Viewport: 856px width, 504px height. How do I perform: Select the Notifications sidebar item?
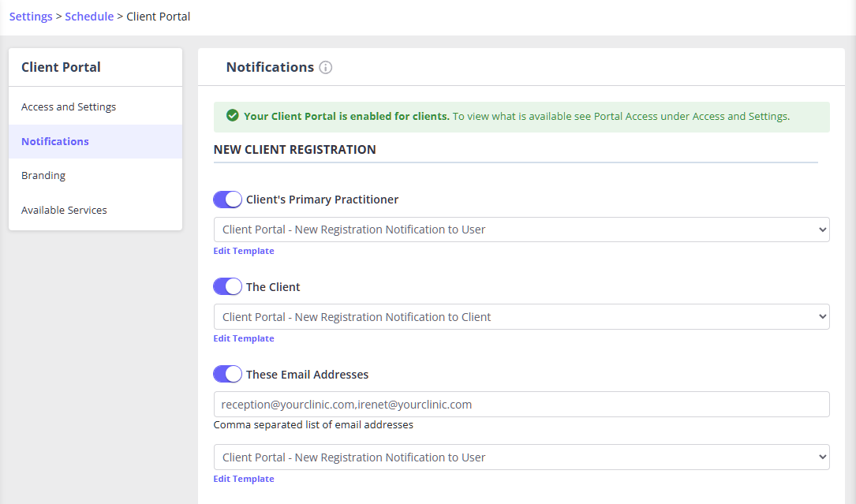pyautogui.click(x=55, y=142)
